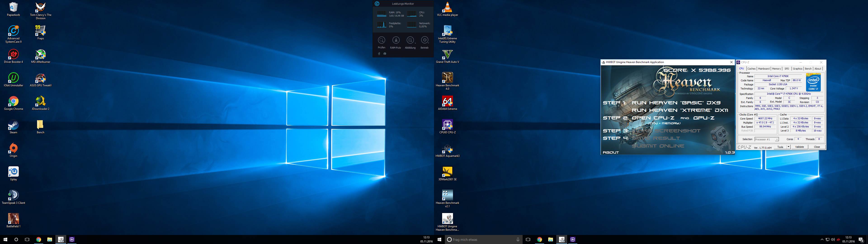Select the SPD tab in CPU-Z
868x244 pixels.
coord(787,68)
